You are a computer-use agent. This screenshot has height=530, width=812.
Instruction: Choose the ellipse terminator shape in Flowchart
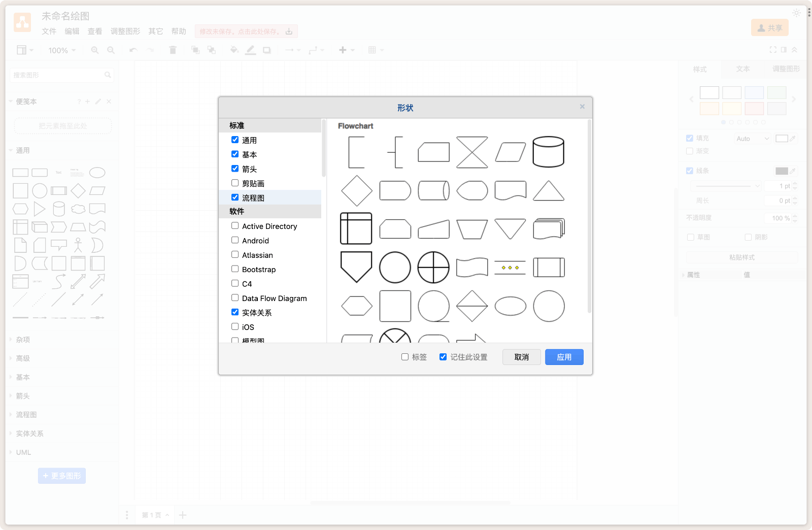point(511,306)
